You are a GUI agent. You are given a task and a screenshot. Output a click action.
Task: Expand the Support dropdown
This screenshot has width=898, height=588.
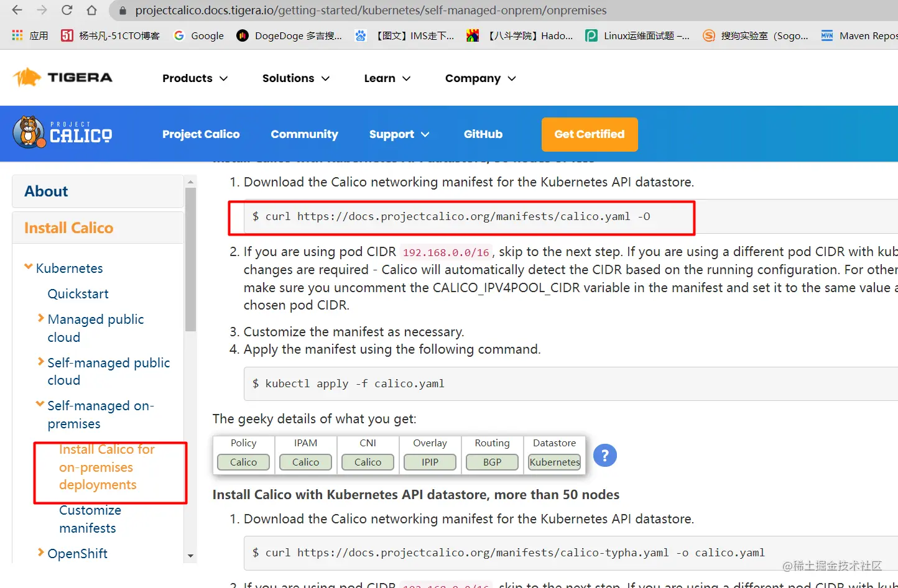(x=399, y=134)
